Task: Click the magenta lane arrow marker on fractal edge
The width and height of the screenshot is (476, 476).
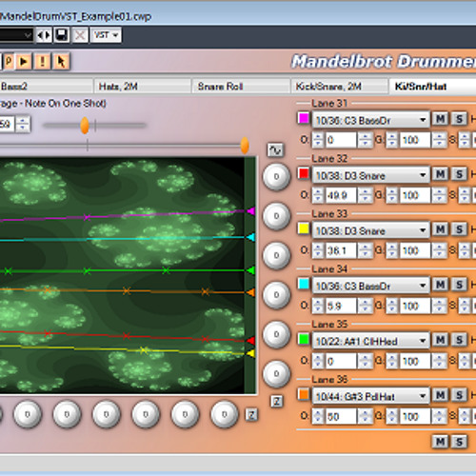Action: coord(251,210)
